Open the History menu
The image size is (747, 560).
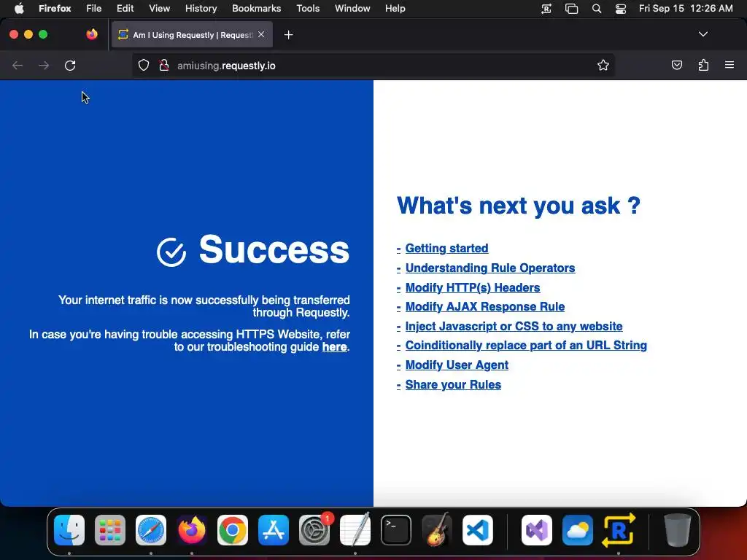point(201,9)
